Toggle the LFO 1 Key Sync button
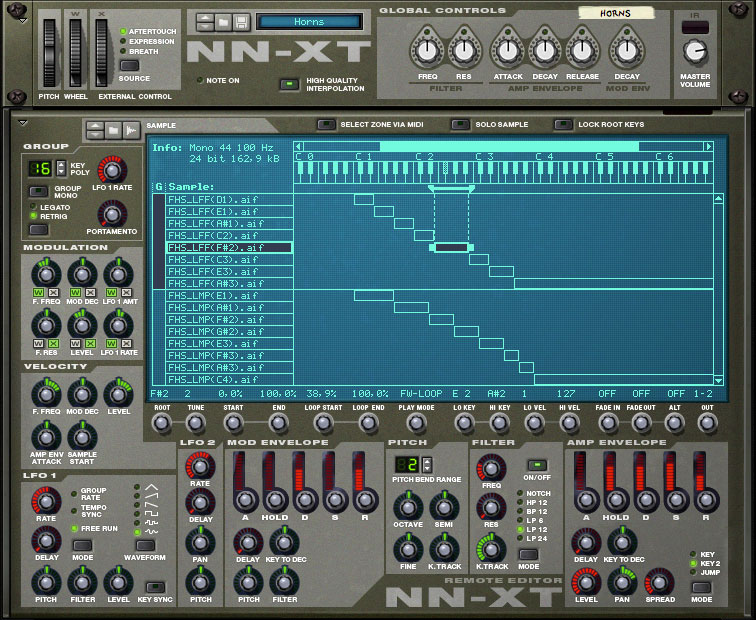Screen dimensions: 756x620 pos(155,587)
